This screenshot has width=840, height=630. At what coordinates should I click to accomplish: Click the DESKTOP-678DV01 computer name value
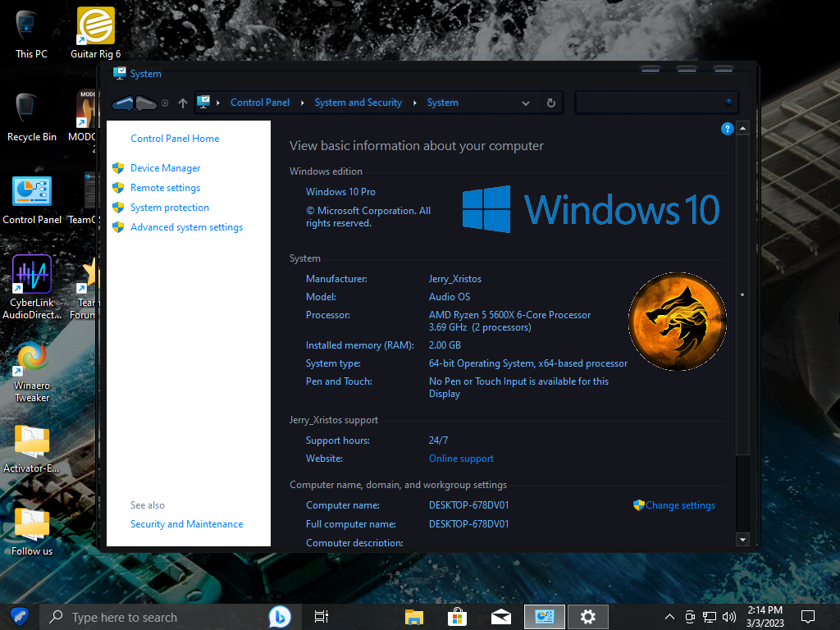(x=468, y=505)
